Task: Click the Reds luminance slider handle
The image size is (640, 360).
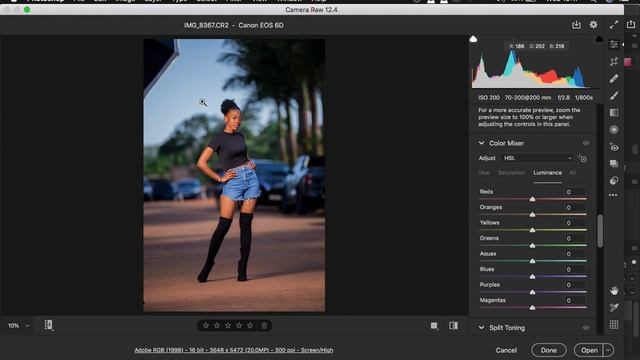Action: (532, 199)
